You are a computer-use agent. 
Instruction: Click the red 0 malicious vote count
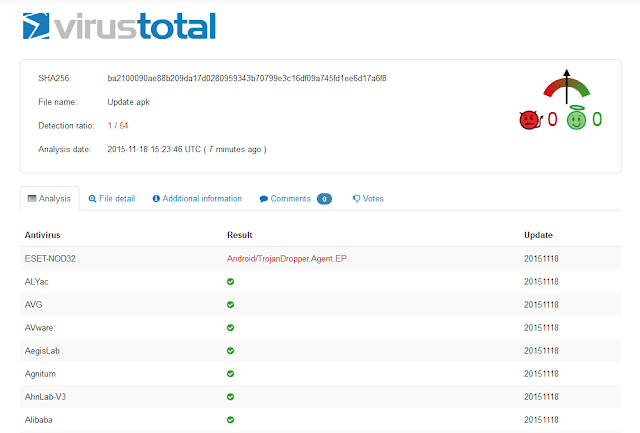tap(552, 119)
